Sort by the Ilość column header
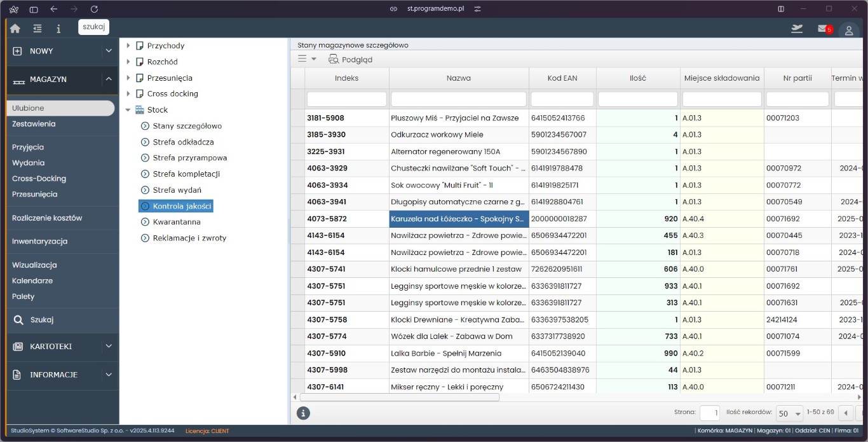The width and height of the screenshot is (868, 442). pos(638,78)
